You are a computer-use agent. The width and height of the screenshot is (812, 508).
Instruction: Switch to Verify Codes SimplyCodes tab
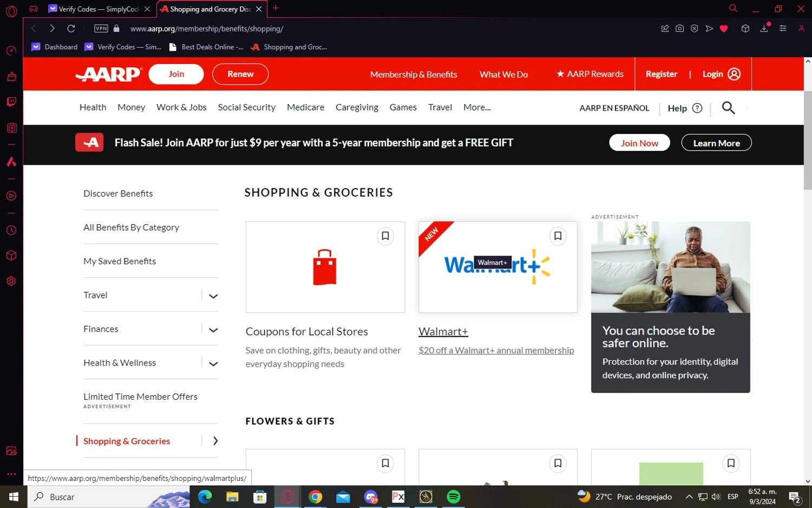click(x=99, y=9)
